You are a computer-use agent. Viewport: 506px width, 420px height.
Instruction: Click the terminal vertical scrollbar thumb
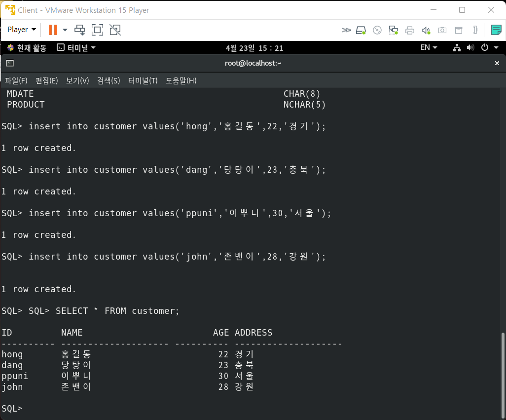click(x=503, y=375)
